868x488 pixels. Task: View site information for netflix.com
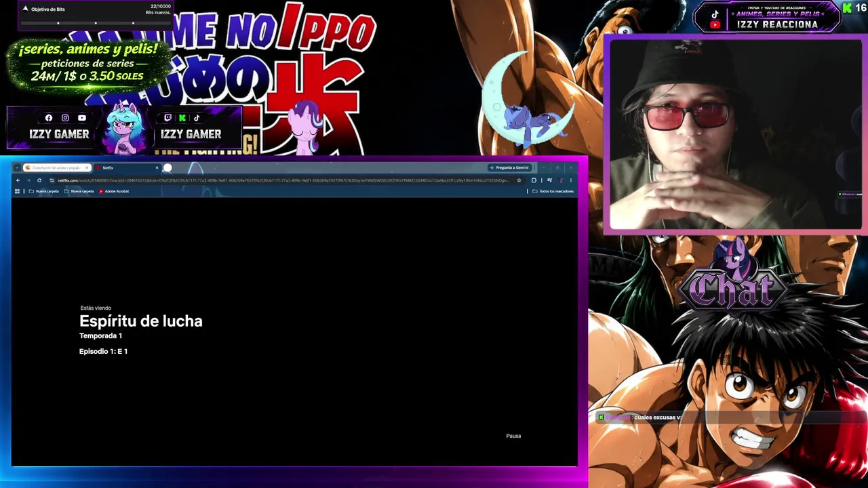[x=52, y=180]
